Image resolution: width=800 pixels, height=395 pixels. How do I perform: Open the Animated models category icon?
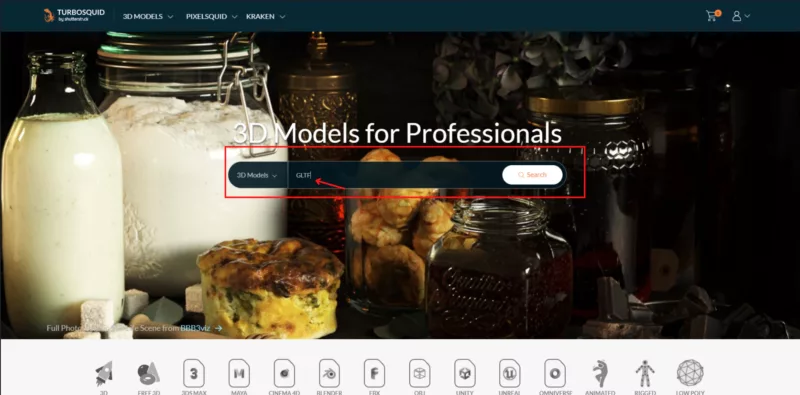coord(599,374)
